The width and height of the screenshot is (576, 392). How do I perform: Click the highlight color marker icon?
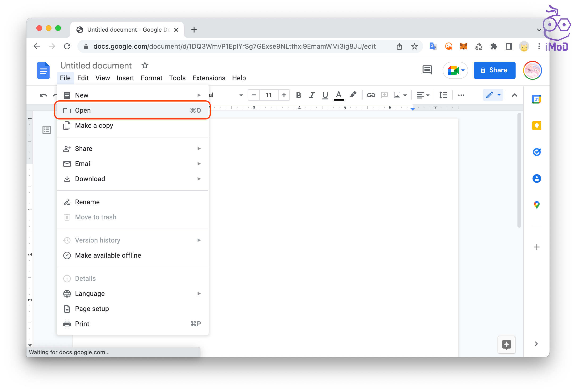(353, 95)
